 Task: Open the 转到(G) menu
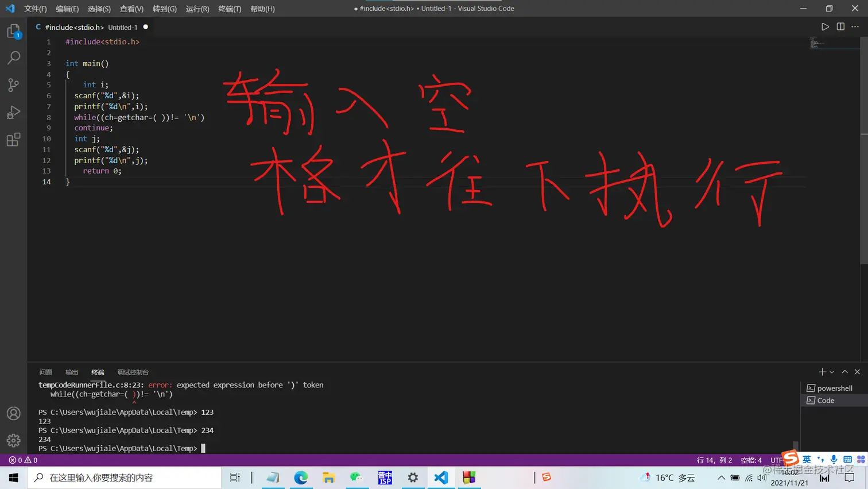[165, 9]
